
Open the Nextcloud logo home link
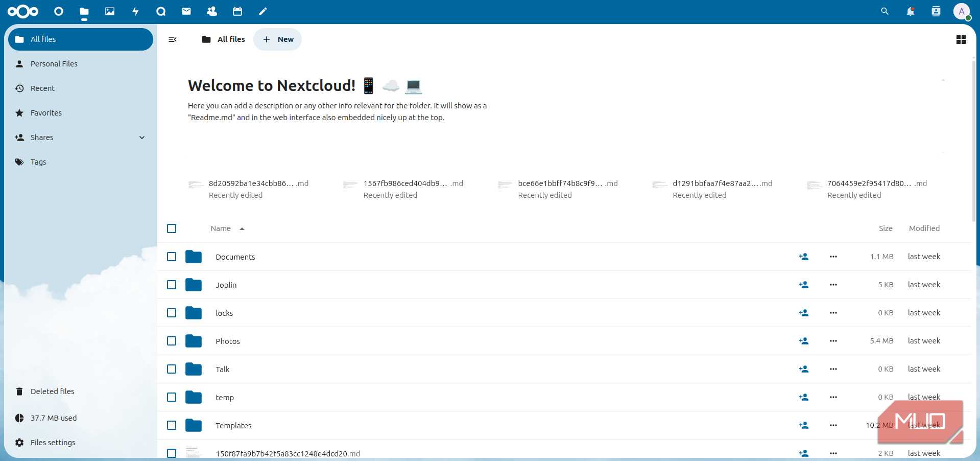click(23, 11)
